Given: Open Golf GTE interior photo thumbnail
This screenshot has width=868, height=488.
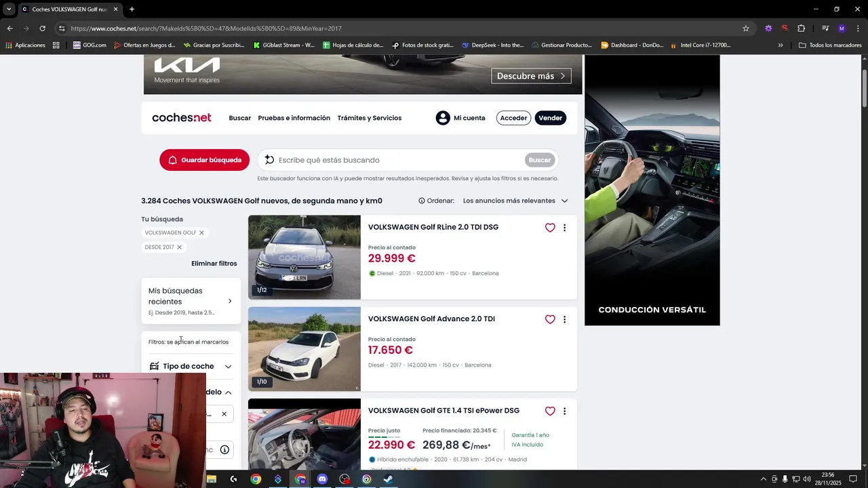Looking at the screenshot, I should point(304,434).
